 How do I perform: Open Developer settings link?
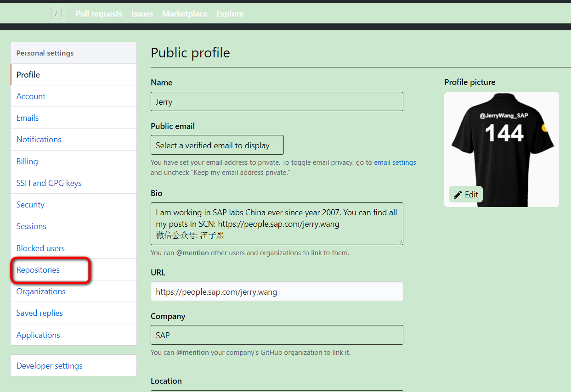click(x=50, y=366)
